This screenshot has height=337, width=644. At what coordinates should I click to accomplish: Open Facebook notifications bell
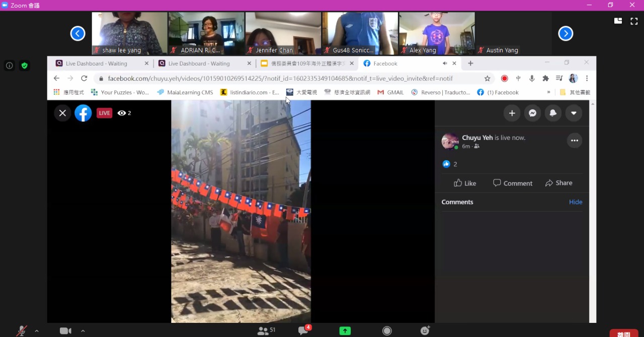tap(553, 113)
